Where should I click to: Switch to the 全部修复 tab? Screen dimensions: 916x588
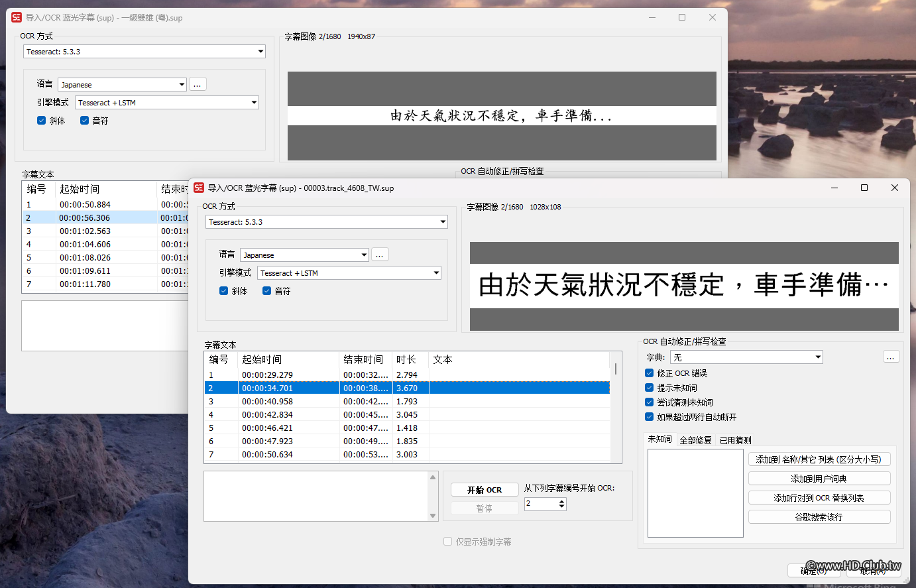695,439
